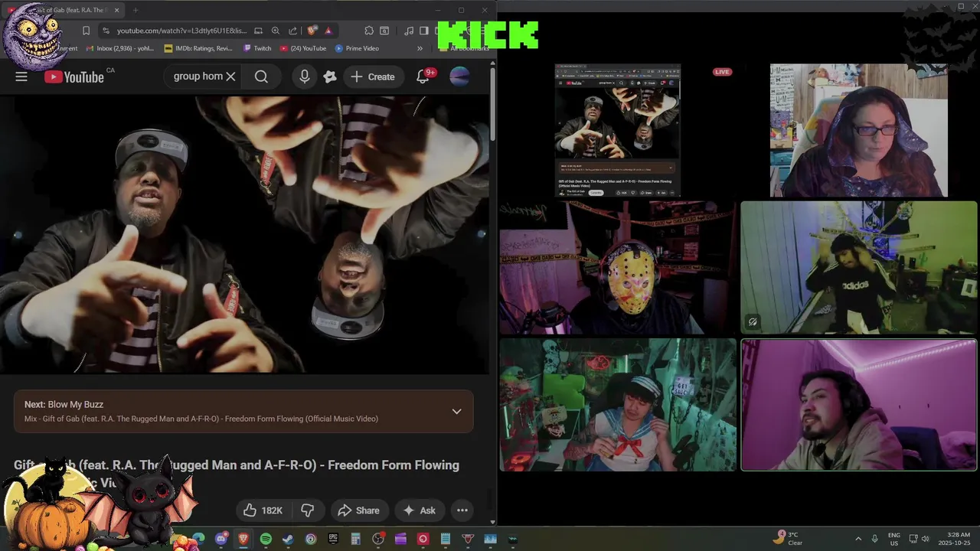This screenshot has width=980, height=551.
Task: Click the YouTube video player
Action: coord(244,234)
